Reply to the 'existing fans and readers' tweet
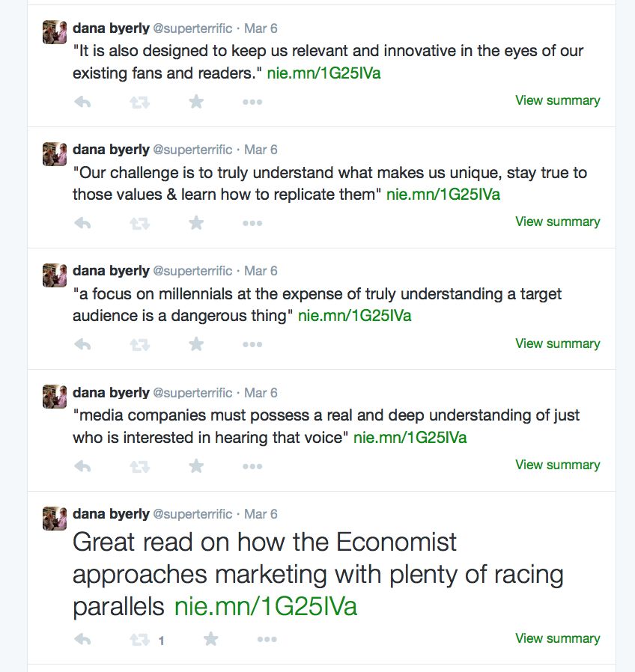The width and height of the screenshot is (635, 672). (83, 102)
